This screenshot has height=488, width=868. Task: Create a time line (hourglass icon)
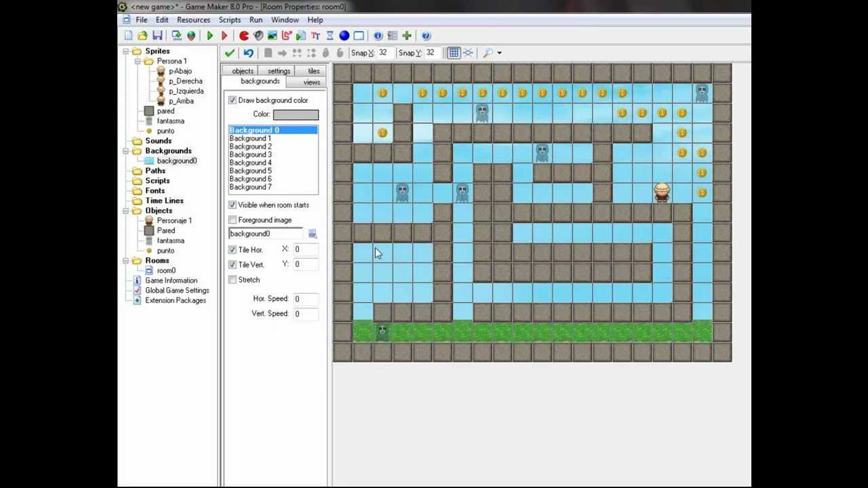coord(330,36)
